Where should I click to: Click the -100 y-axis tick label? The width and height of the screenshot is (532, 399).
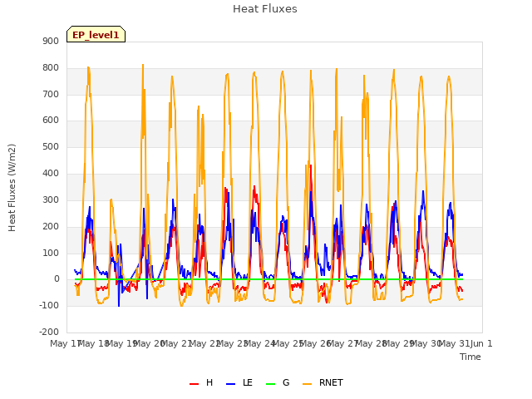(49, 305)
